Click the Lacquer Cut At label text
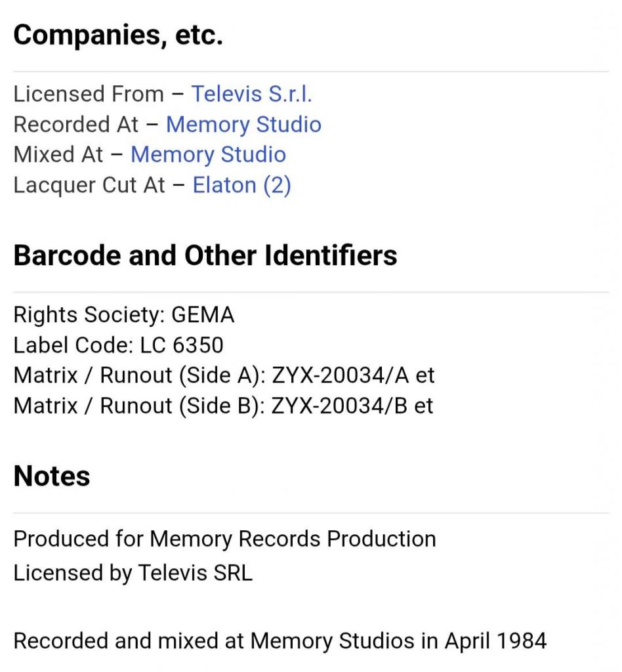 89,185
